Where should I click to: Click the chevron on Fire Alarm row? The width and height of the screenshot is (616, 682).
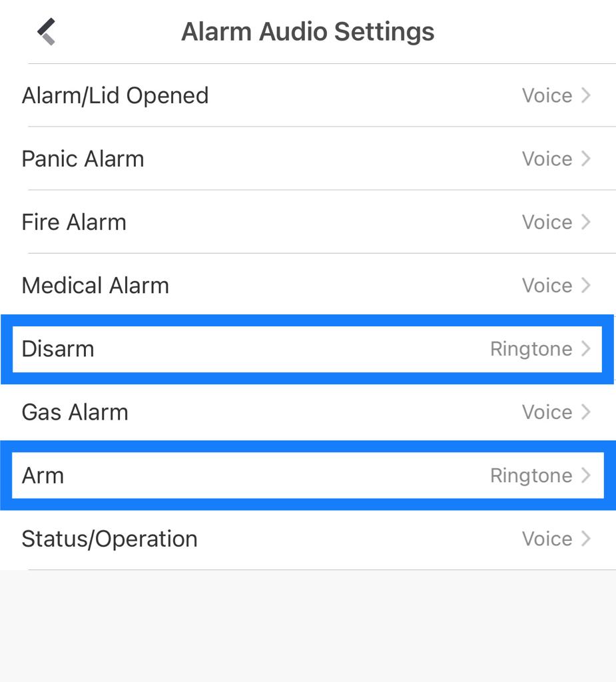coord(586,222)
